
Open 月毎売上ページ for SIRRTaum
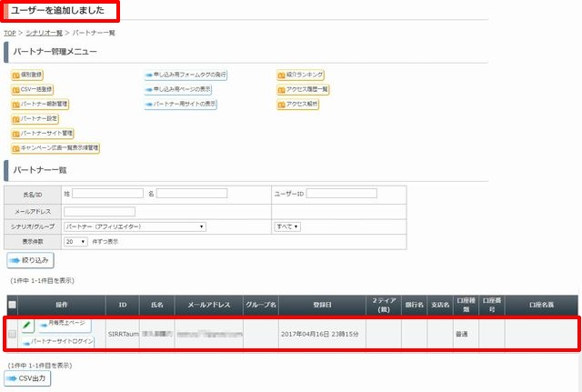click(65, 325)
